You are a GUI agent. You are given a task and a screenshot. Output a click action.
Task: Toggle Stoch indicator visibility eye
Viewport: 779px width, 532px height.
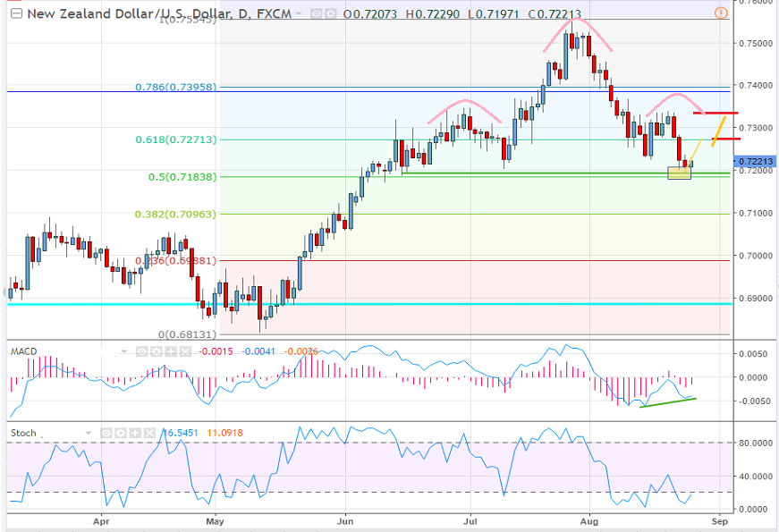coord(106,433)
